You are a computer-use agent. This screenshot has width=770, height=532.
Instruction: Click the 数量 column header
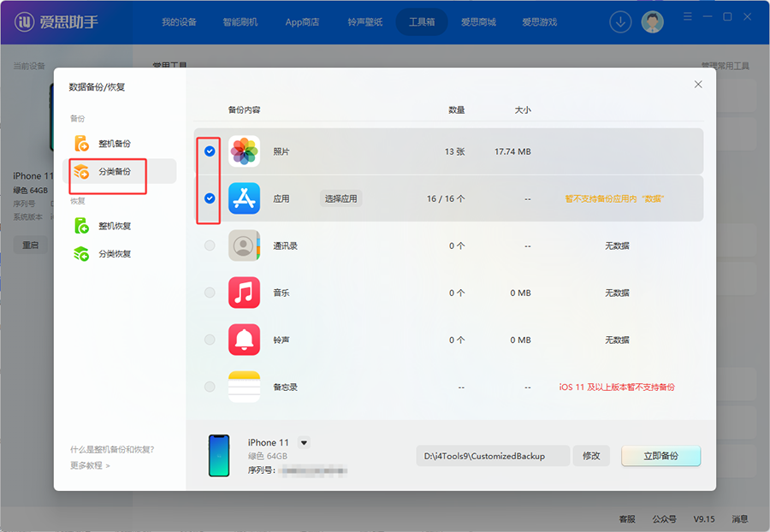click(457, 110)
